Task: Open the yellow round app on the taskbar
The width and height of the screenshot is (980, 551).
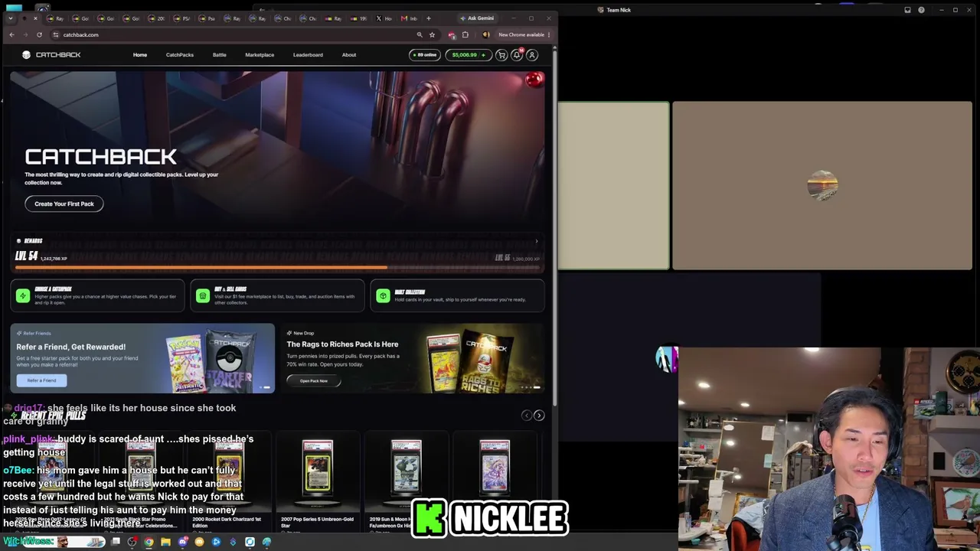Action: [199, 542]
